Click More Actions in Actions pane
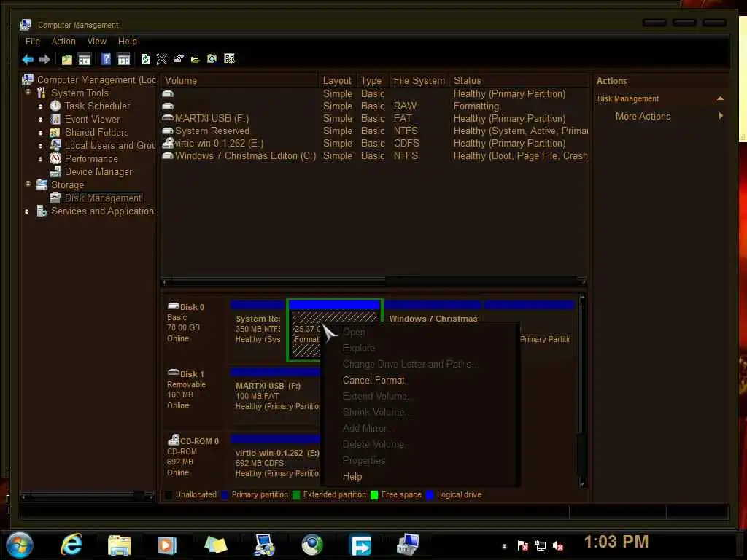The width and height of the screenshot is (747, 560). [x=643, y=116]
